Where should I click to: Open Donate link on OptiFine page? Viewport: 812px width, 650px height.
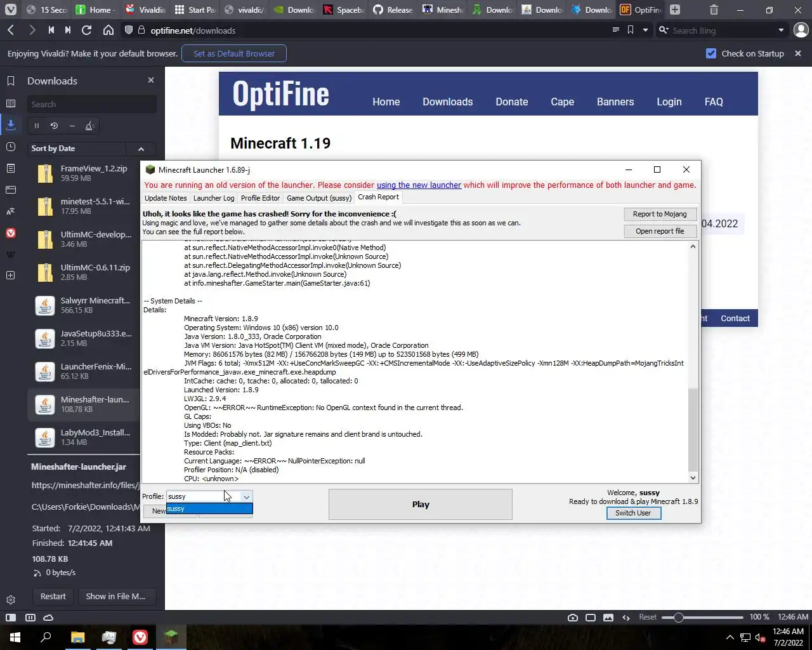512,102
